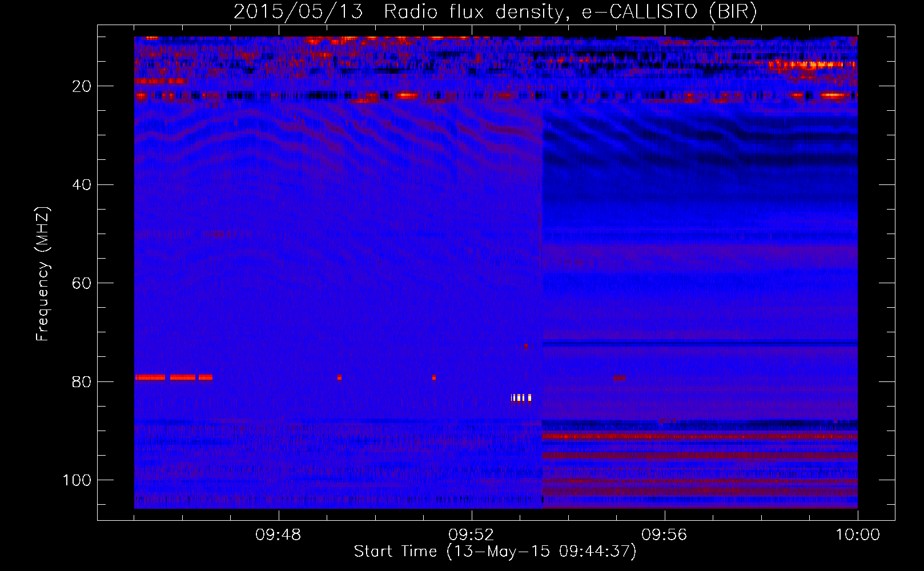Click the '10:00' time tick label
Image resolution: width=924 pixels, height=571 pixels.
(x=858, y=535)
